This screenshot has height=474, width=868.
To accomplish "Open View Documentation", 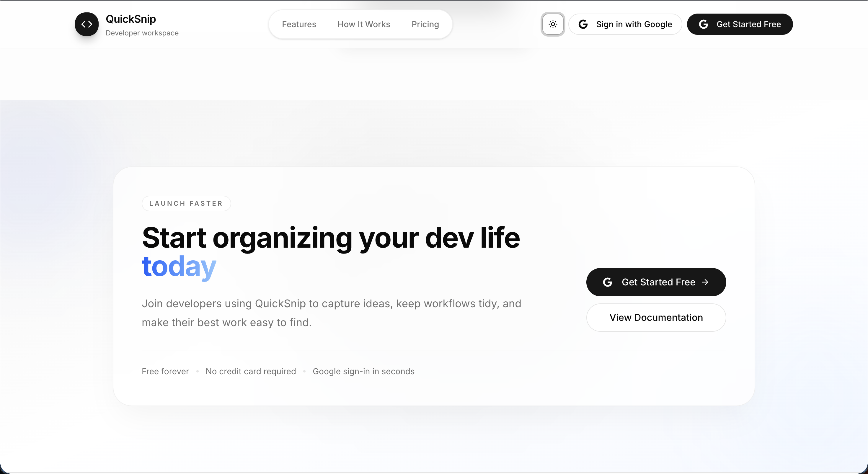I will tap(656, 317).
